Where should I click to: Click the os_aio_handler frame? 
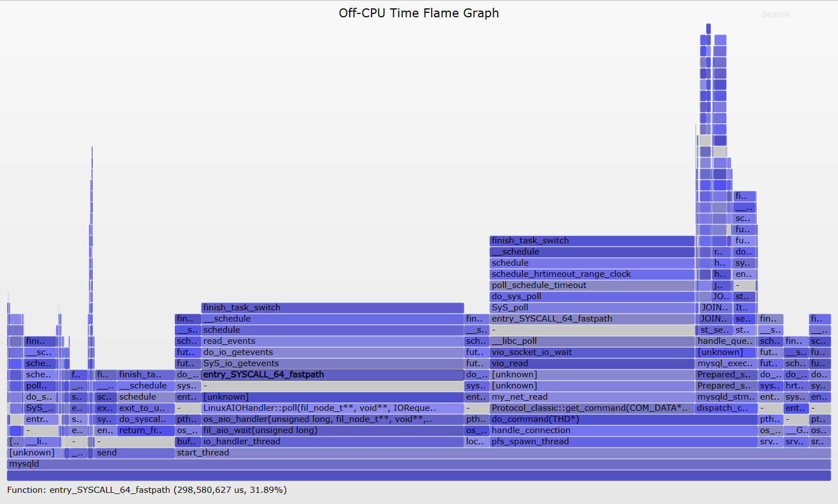(x=332, y=419)
